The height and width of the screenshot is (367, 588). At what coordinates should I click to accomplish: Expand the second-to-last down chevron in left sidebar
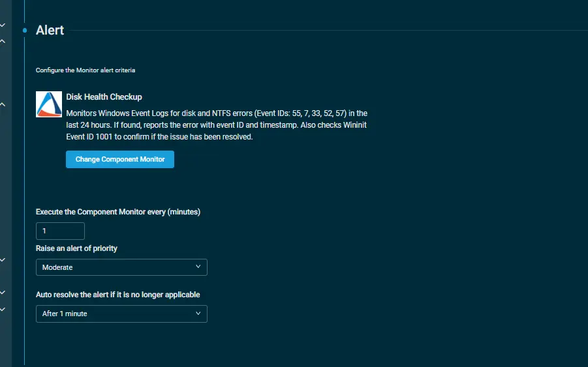(x=3, y=293)
